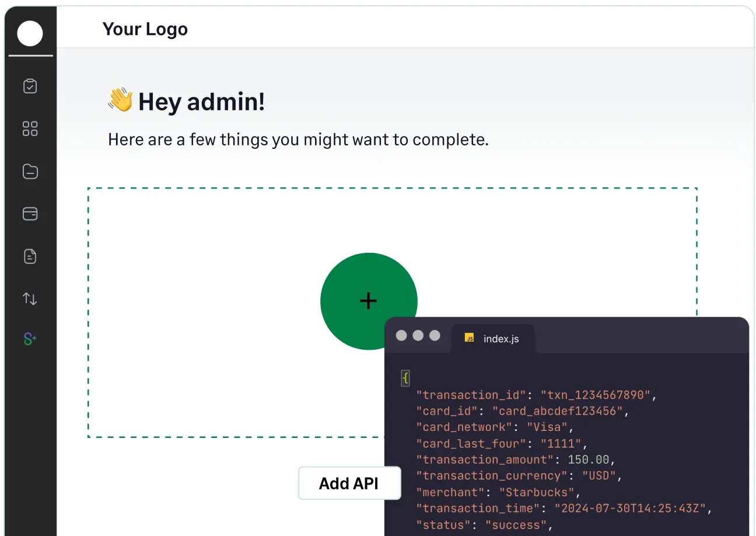Select the folder icon in sidebar
The image size is (756, 536).
coord(30,172)
